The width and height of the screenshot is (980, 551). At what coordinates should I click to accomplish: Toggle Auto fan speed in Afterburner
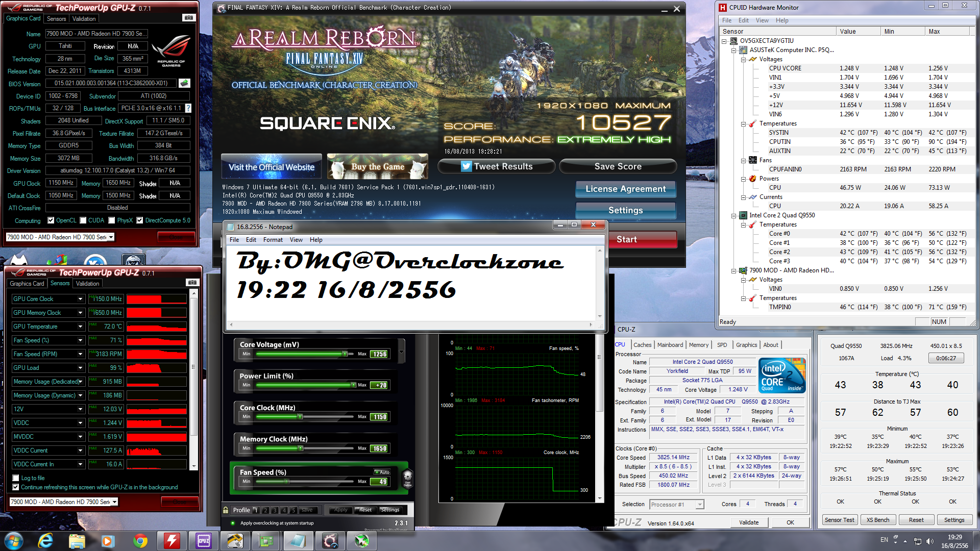pos(382,472)
